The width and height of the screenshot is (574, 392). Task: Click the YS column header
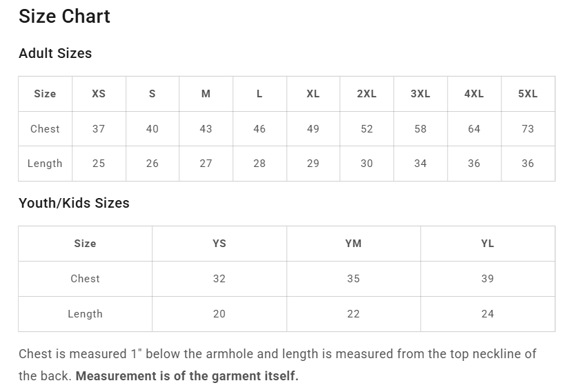tap(219, 244)
